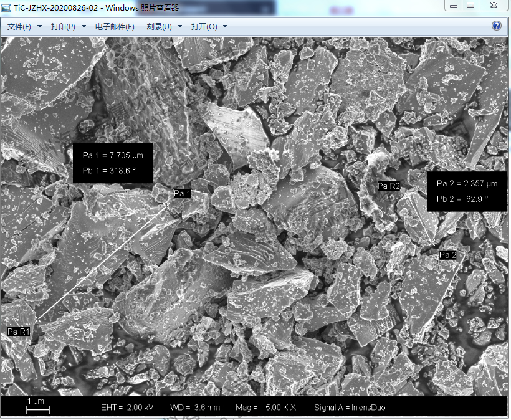Maximize the Photo Viewer window
Image resolution: width=511 pixels, height=420 pixels.
click(x=470, y=6)
